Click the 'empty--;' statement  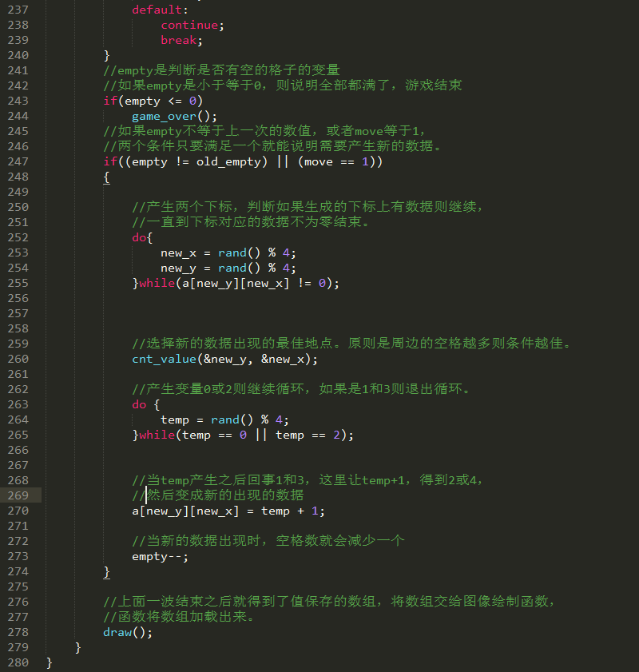[x=161, y=557]
